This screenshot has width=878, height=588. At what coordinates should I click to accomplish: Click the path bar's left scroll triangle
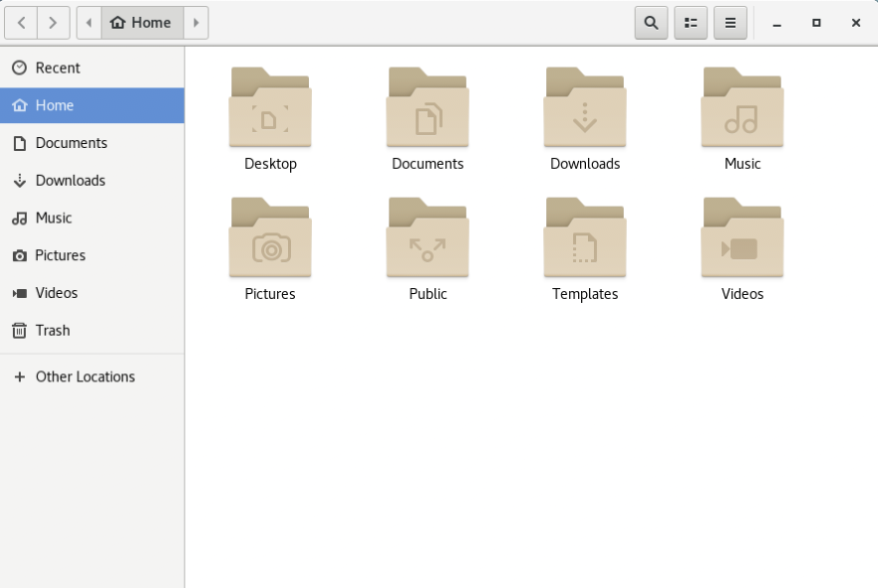coord(89,23)
